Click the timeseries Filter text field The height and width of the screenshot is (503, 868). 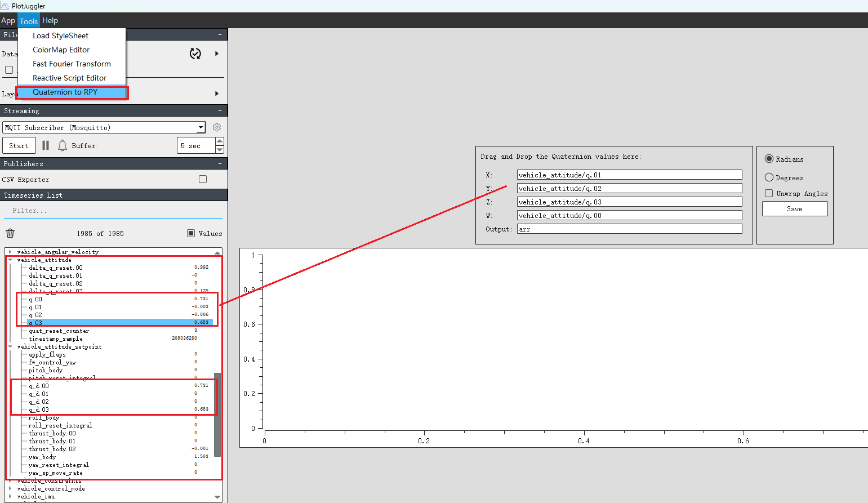pos(113,211)
